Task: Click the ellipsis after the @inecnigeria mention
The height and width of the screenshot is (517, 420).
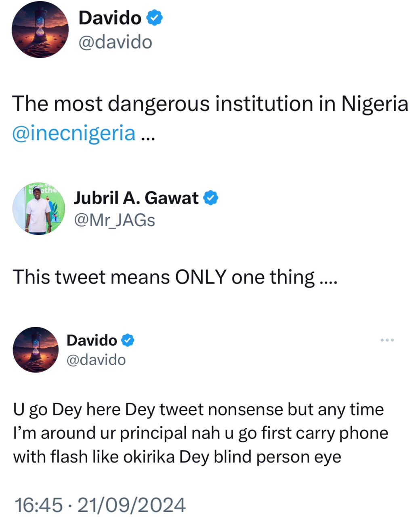Action: (x=147, y=135)
